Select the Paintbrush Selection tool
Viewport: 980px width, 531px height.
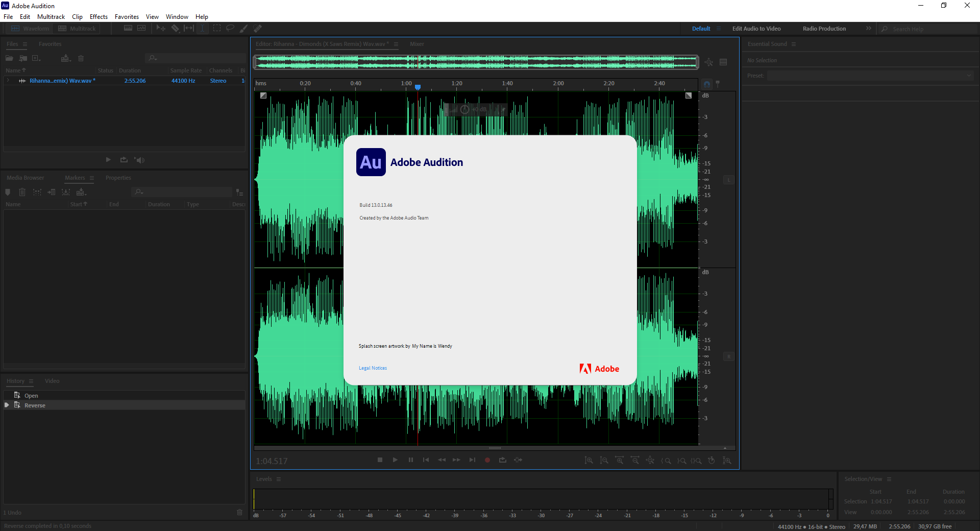244,29
